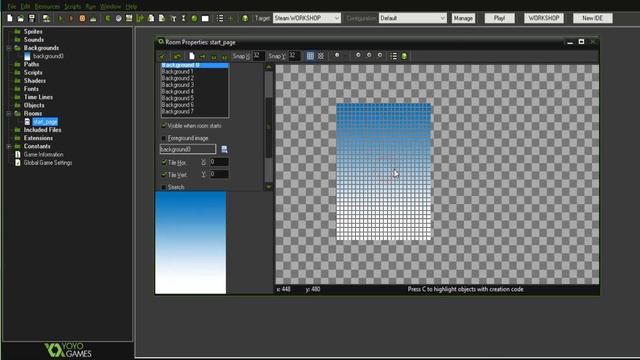Image resolution: width=640 pixels, height=360 pixels.
Task: Click the background X offset field
Action: (219, 162)
